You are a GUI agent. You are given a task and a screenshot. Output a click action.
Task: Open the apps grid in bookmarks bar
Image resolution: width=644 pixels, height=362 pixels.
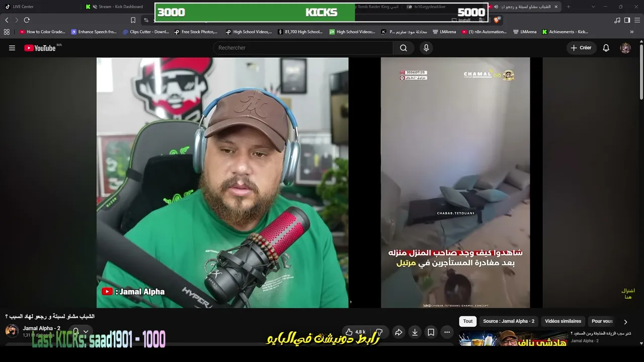(7, 32)
